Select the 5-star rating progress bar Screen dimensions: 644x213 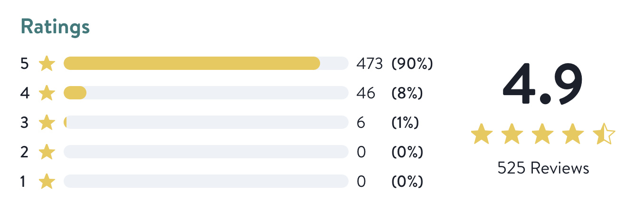pyautogui.click(x=206, y=63)
